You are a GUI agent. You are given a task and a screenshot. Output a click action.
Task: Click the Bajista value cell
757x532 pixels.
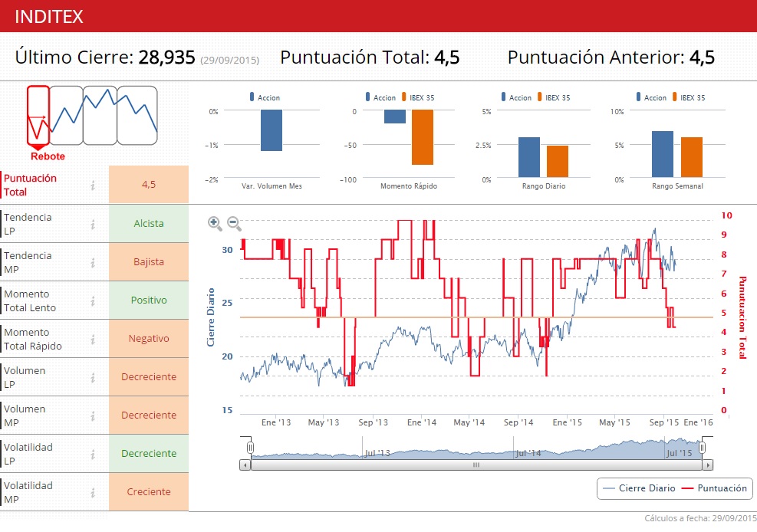[149, 261]
